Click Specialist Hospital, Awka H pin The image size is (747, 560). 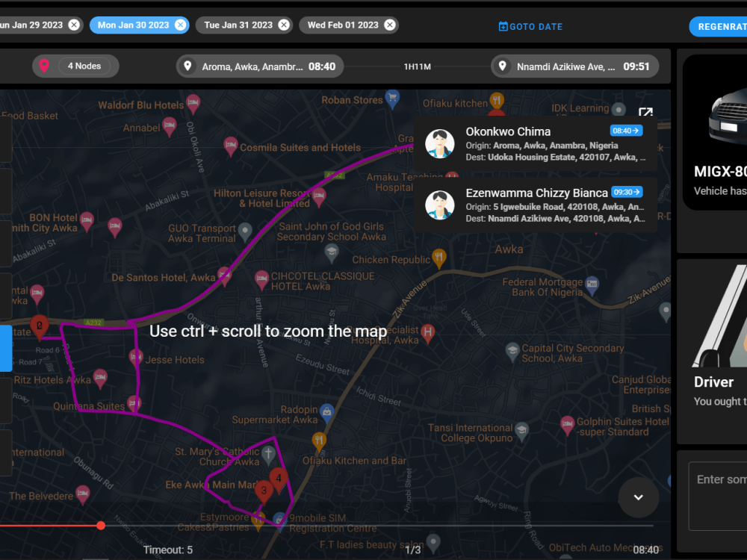click(x=428, y=333)
